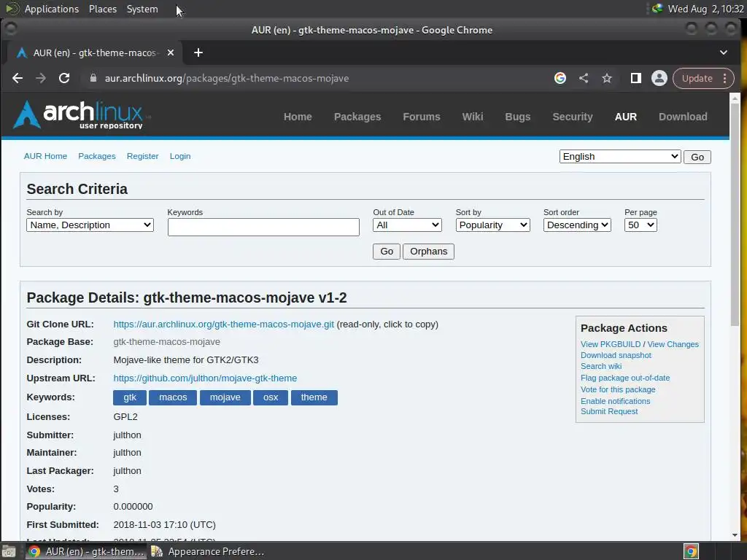Screen dimensions: 747x560
Task: Open View Changes link
Action: (673, 344)
